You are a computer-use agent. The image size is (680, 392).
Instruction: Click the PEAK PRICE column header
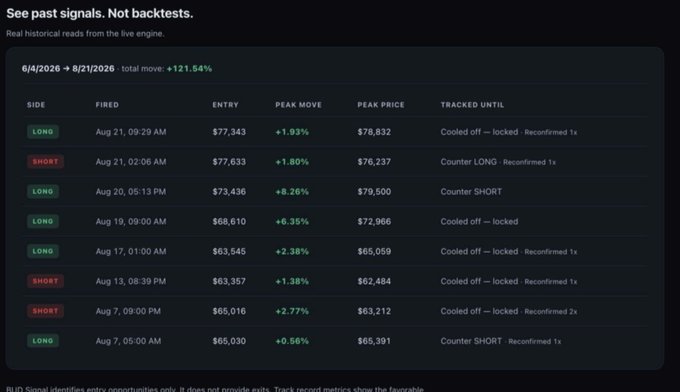[381, 105]
